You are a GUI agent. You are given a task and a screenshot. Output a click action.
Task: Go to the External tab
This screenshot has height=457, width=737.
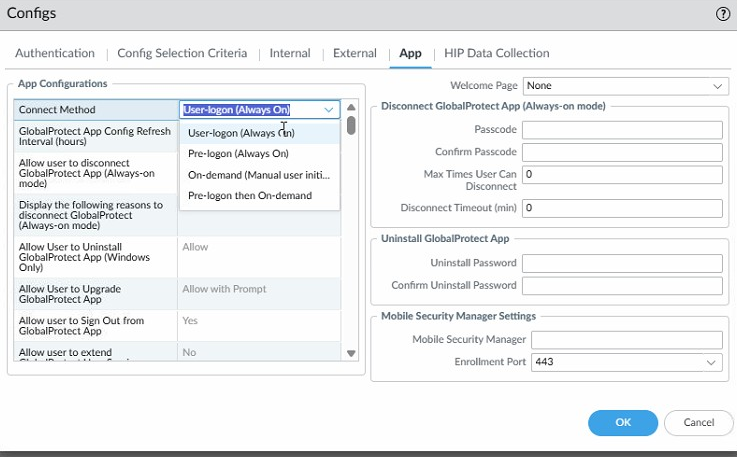pos(355,53)
